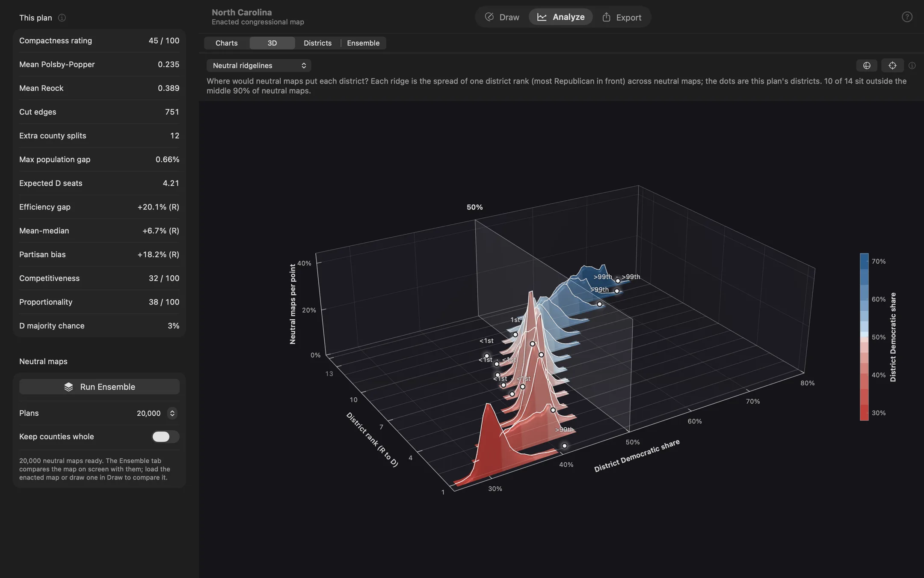Click the globe view icon button

[867, 66]
